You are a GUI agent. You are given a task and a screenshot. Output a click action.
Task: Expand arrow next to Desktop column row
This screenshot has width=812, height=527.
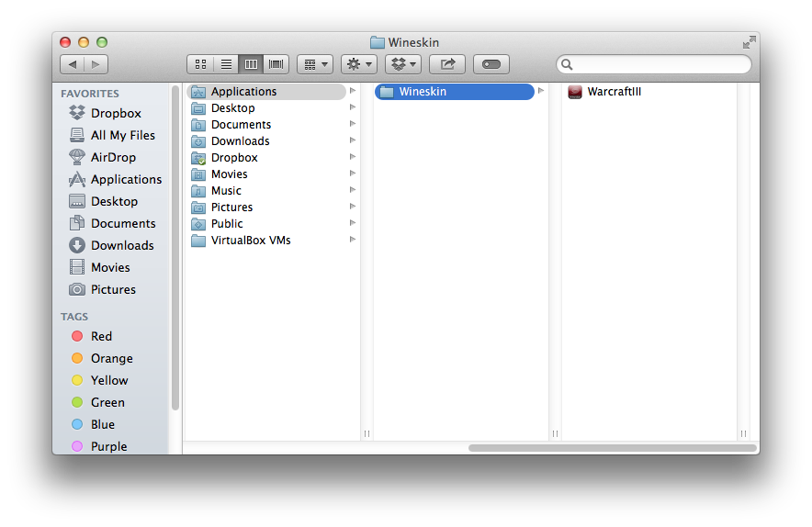[x=353, y=107]
